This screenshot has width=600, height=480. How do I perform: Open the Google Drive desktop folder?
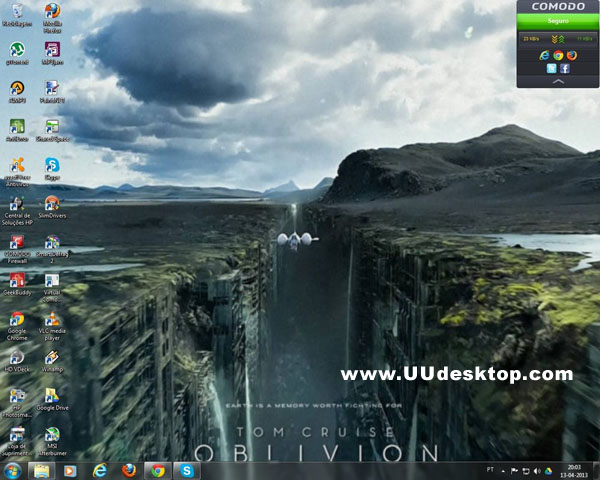52,400
